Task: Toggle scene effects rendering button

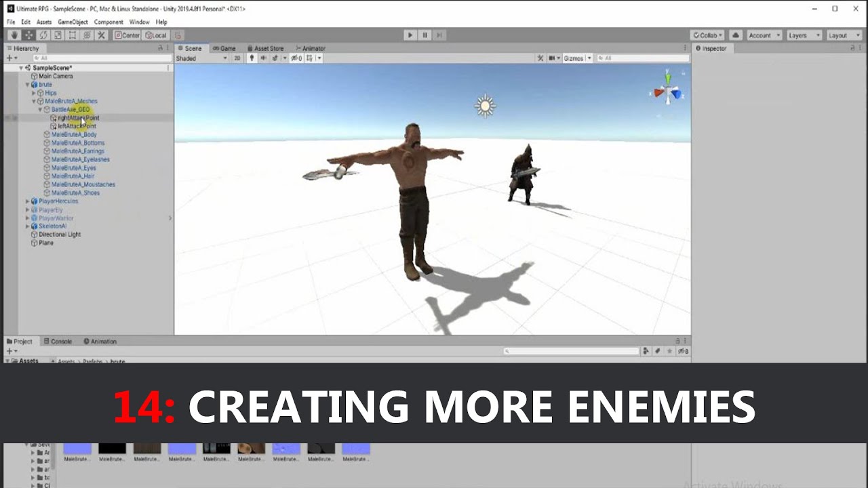Action: (277, 58)
